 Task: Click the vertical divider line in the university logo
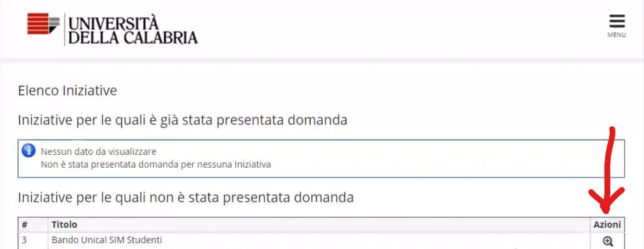pyautogui.click(x=64, y=29)
